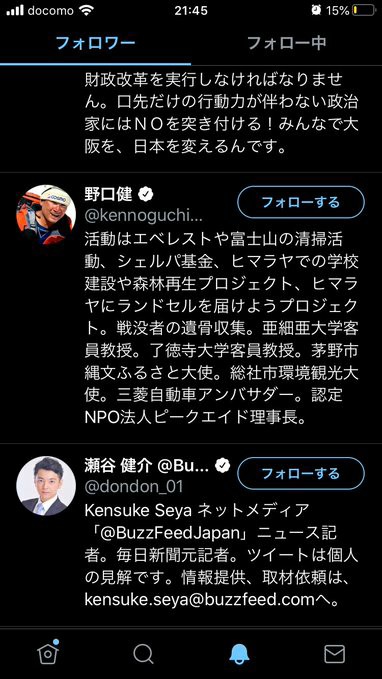This screenshot has width=382, height=679.
Task: Open 瀬谷 健介 profile picture
Action: (46, 486)
